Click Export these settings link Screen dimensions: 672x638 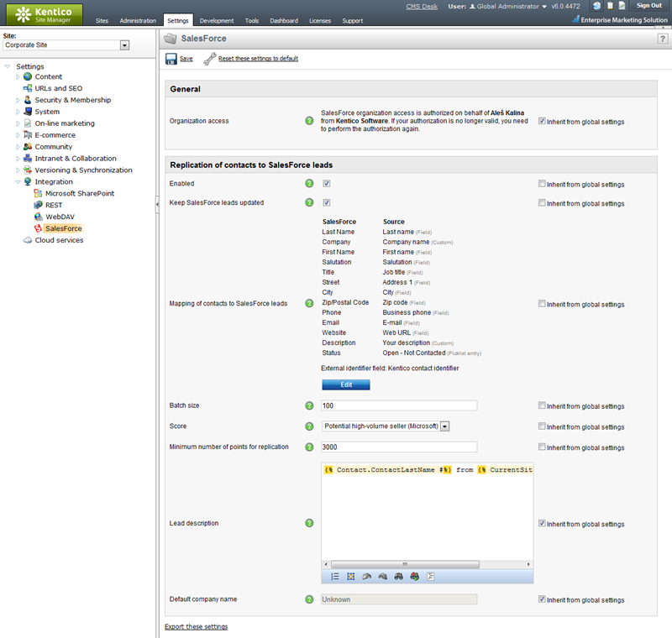click(196, 626)
